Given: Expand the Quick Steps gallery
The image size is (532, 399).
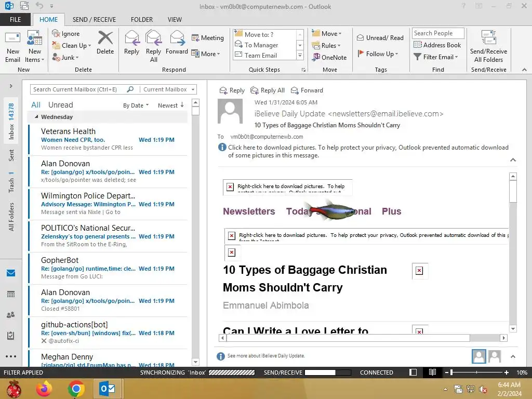Looking at the screenshot, I should tap(300, 55).
